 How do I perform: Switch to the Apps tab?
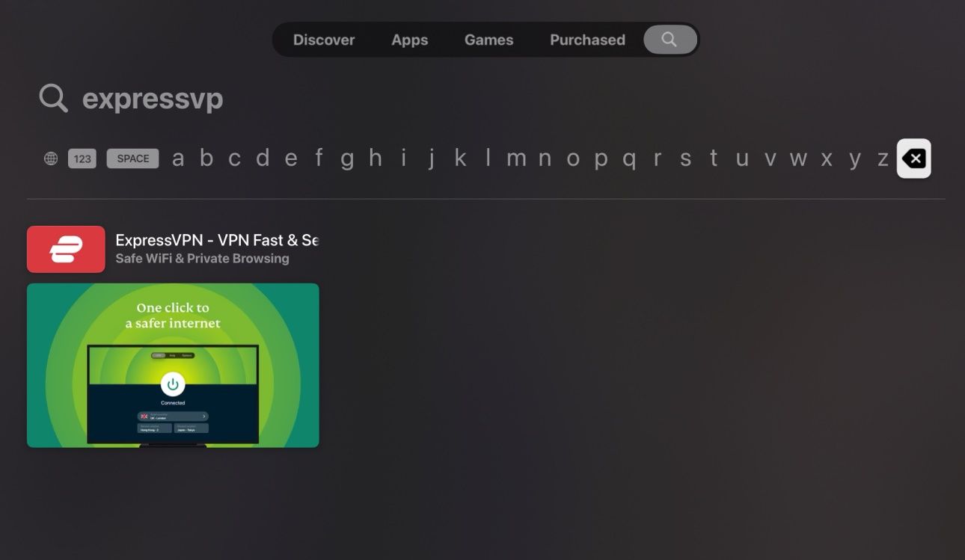(409, 40)
